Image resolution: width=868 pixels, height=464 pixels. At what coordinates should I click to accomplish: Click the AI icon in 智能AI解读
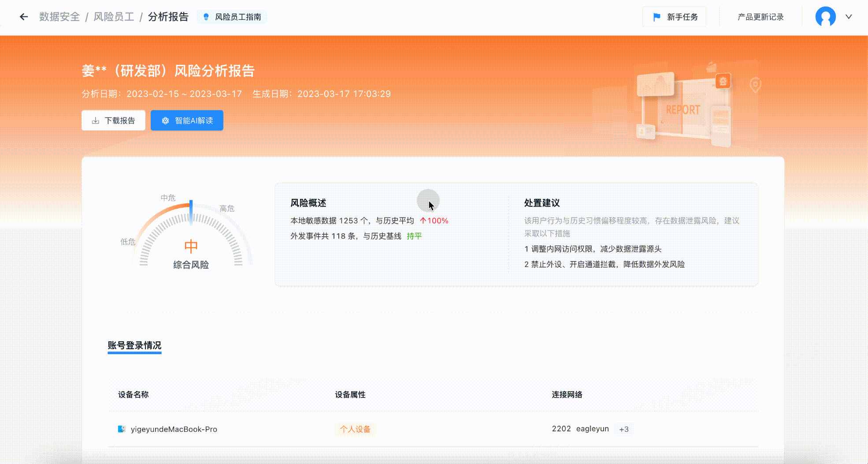click(x=165, y=120)
